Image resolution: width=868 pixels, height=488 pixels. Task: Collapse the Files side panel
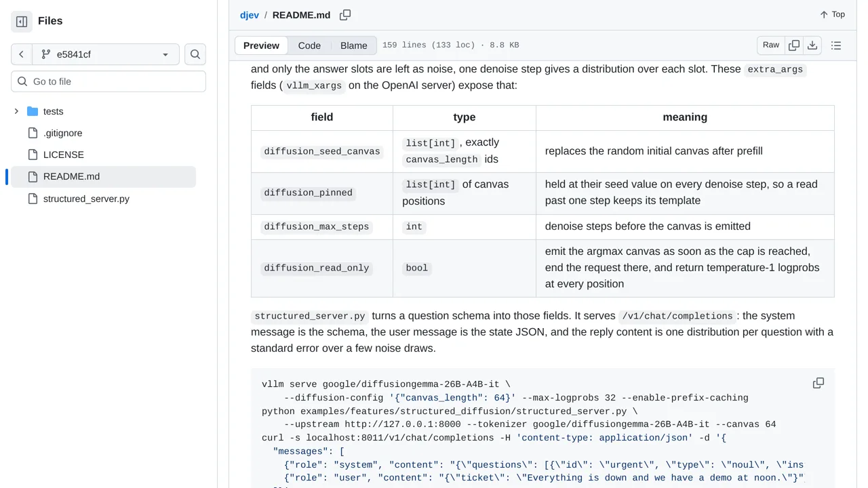(22, 21)
